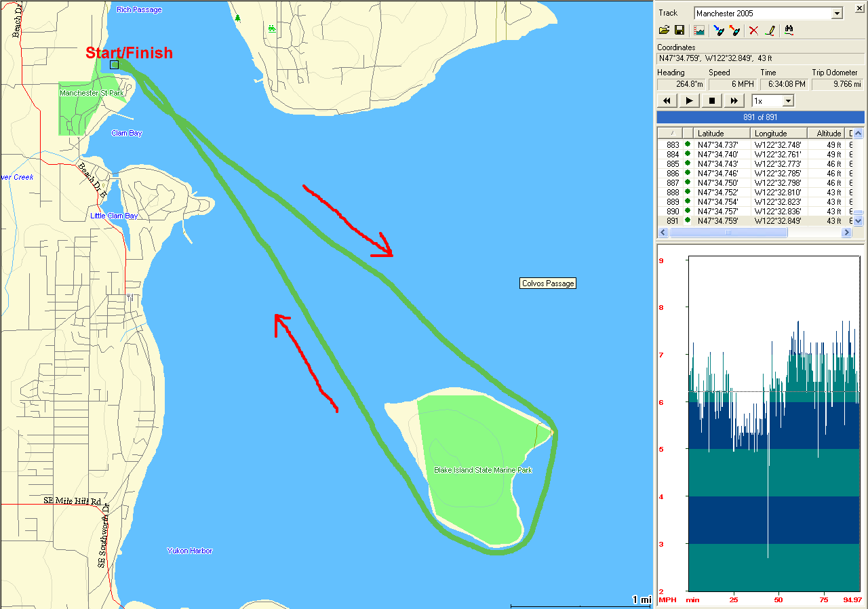This screenshot has width=868, height=609.
Task: Click the Save track floppy disk icon
Action: [x=679, y=31]
